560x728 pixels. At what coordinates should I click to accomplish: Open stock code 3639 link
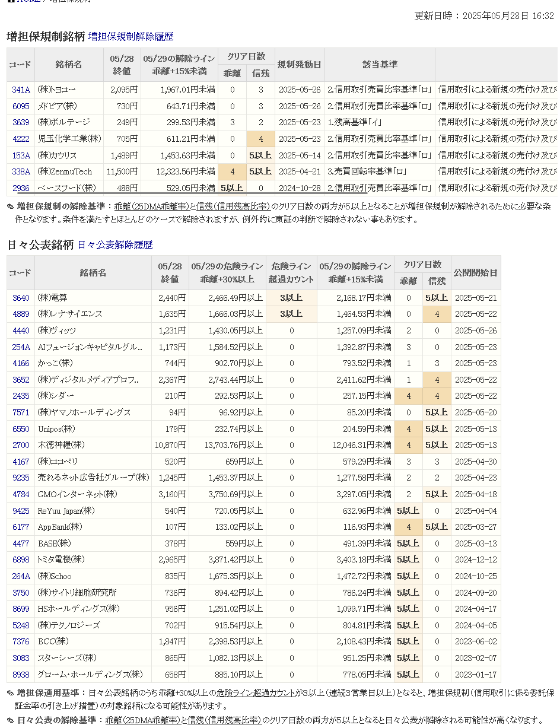[x=21, y=122]
